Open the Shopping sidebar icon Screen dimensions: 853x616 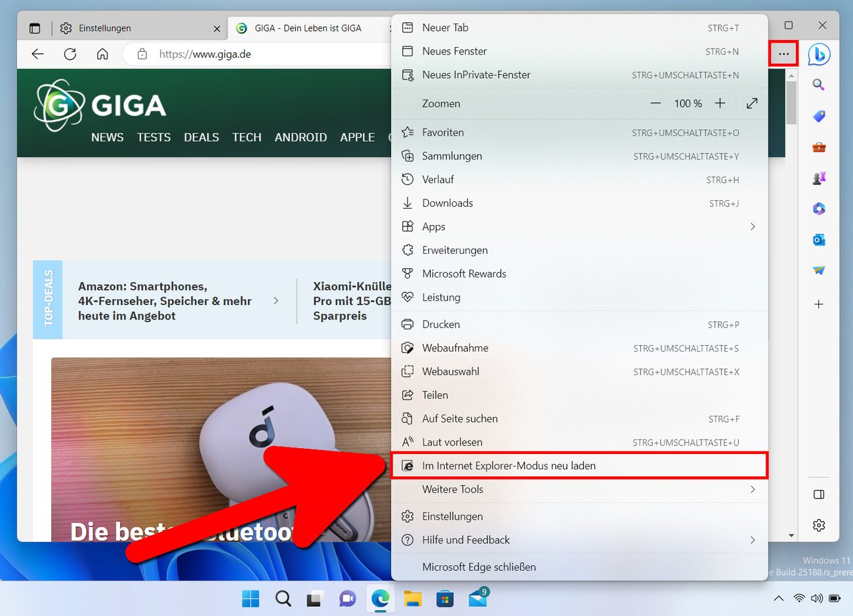818,116
